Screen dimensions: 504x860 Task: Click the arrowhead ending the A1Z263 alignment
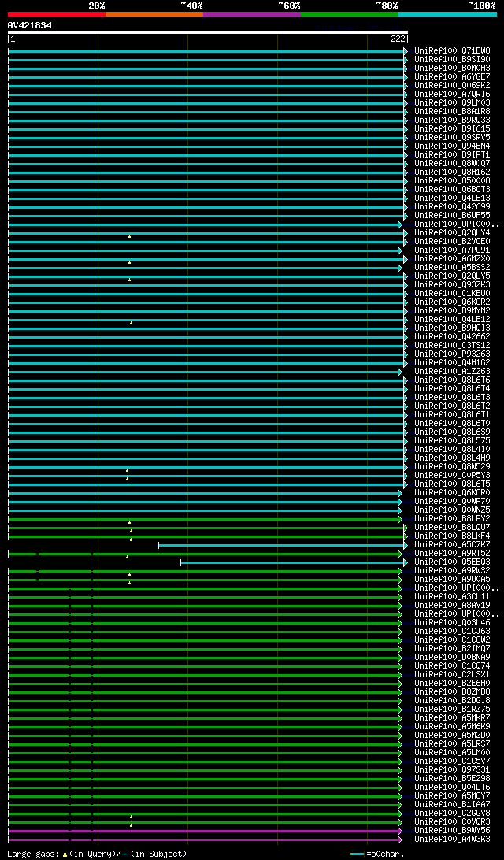coord(400,371)
